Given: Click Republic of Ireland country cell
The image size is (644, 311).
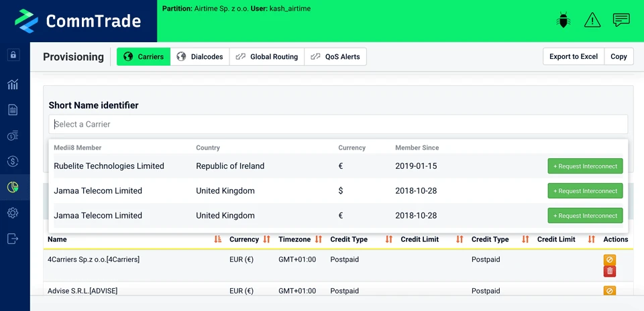Looking at the screenshot, I should click(230, 166).
